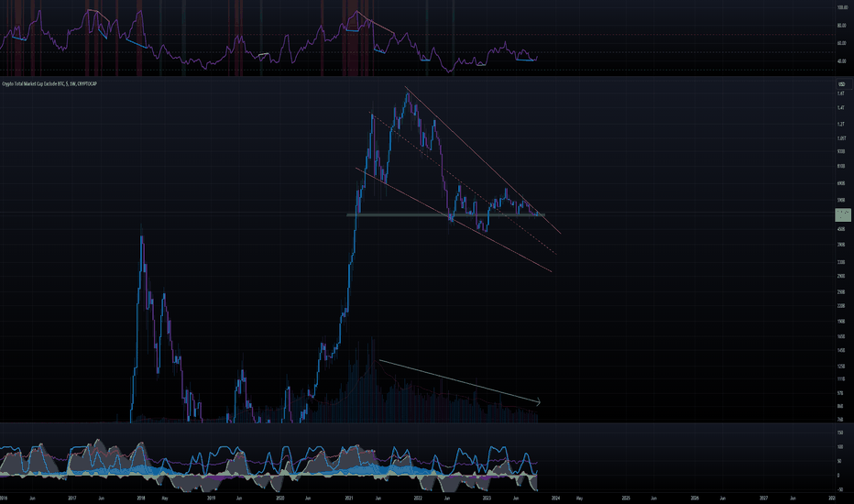The width and height of the screenshot is (854, 504).
Task: Click the 80.00 level on RSI scale
Action: tap(842, 26)
